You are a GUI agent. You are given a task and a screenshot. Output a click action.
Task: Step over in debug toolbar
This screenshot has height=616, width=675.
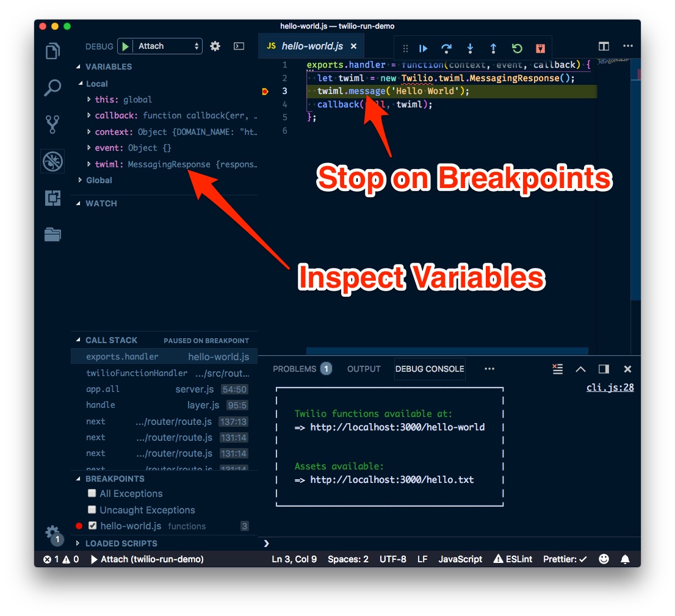(x=446, y=48)
